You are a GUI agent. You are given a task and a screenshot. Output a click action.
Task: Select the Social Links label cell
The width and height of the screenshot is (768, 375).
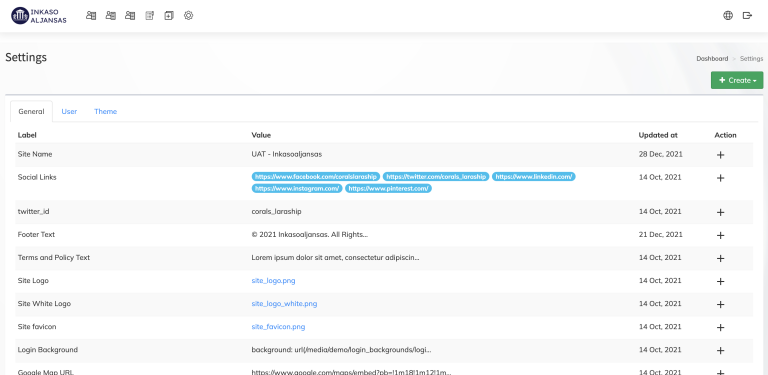[37, 177]
